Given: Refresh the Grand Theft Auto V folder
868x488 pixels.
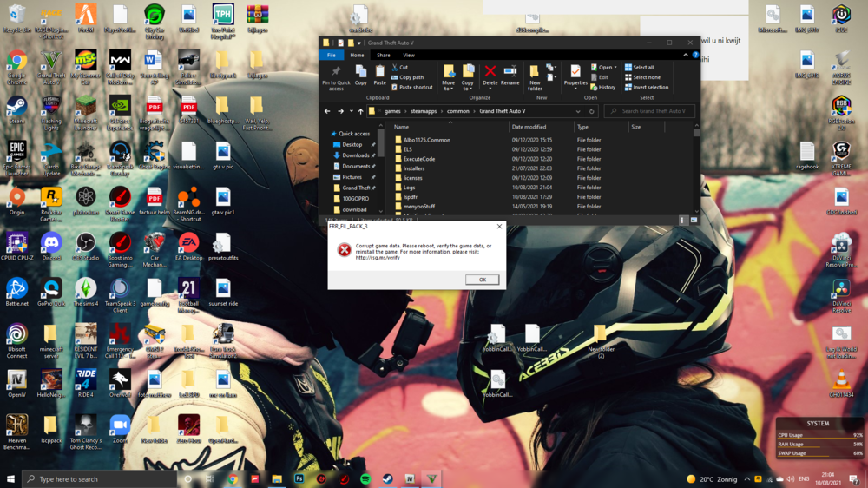Looking at the screenshot, I should 591,111.
